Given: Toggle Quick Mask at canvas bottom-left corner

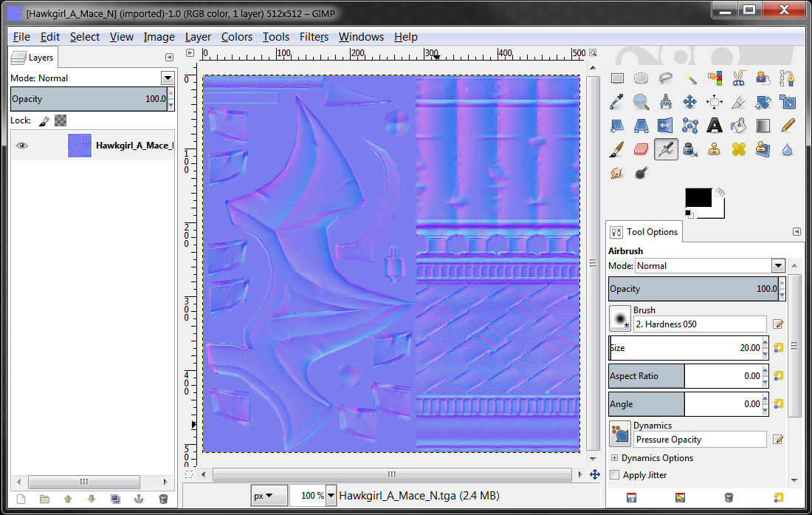Looking at the screenshot, I should coord(189,474).
